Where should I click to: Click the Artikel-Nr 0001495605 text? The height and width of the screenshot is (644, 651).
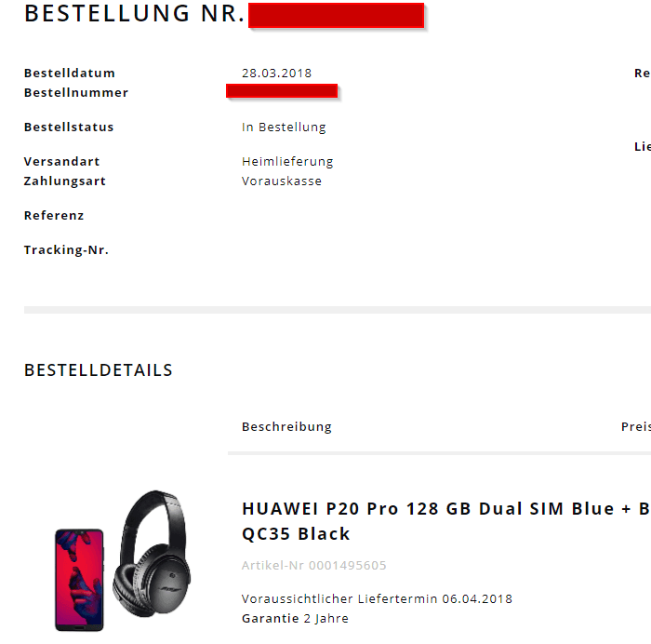pos(314,565)
